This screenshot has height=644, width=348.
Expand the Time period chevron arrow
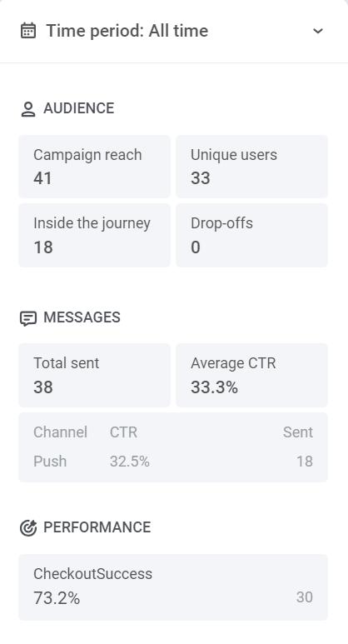point(318,31)
